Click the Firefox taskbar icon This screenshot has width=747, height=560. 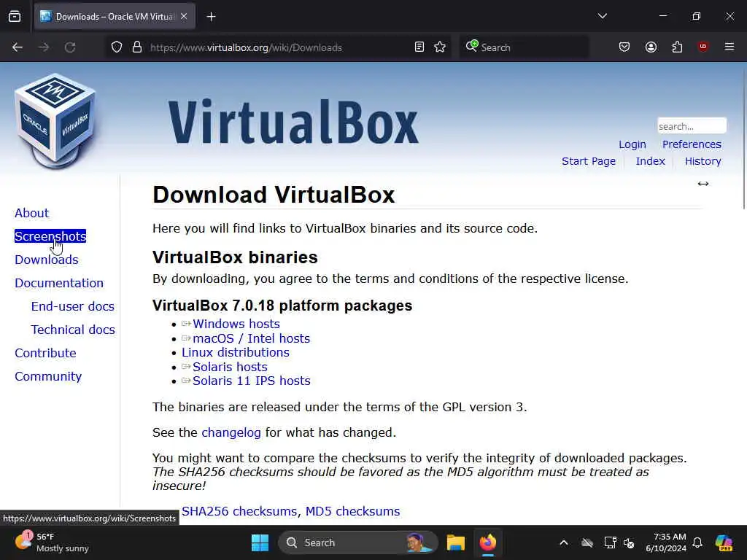[488, 542]
